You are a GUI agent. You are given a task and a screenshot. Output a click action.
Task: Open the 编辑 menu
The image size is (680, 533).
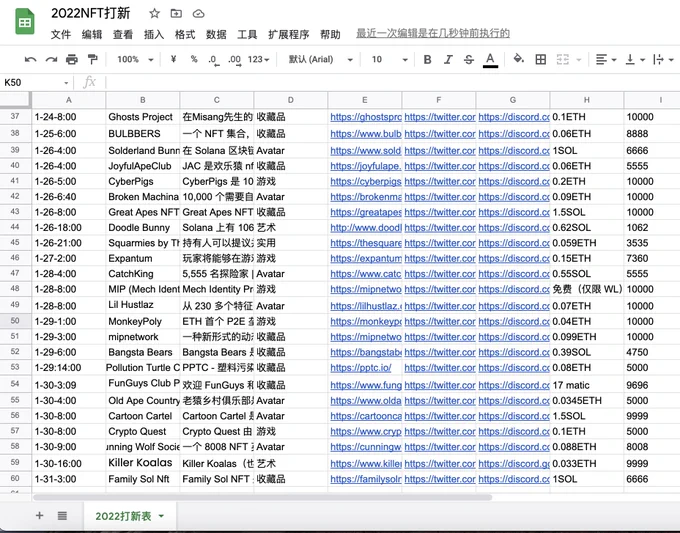(x=92, y=34)
